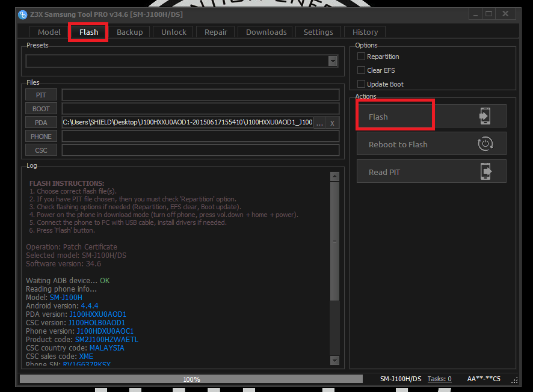Click the green OK status in log
This screenshot has width=533, height=392.
click(x=105, y=281)
